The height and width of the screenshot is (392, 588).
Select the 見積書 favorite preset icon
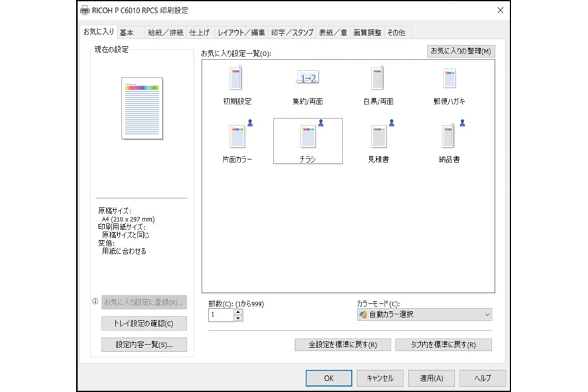(x=378, y=137)
